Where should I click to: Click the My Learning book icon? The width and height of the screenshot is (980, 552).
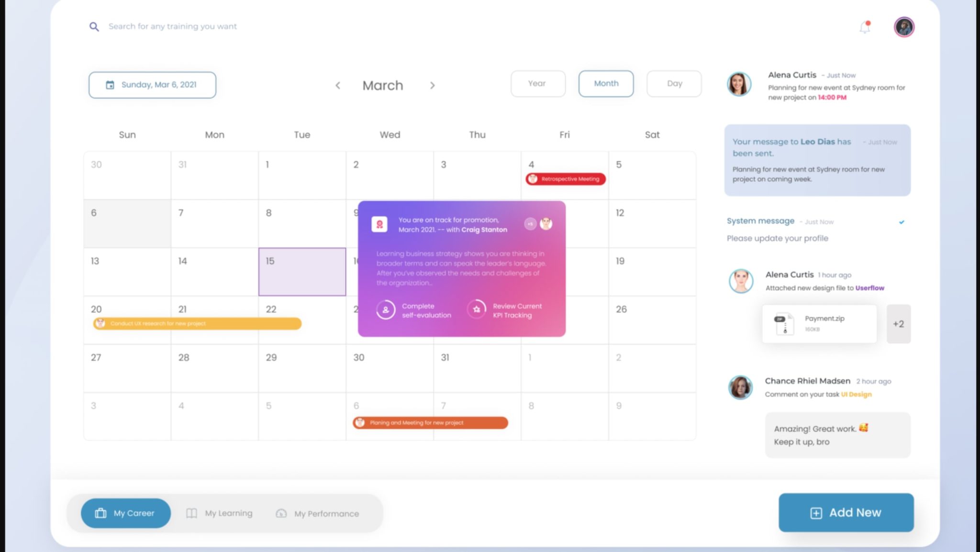[x=191, y=513]
